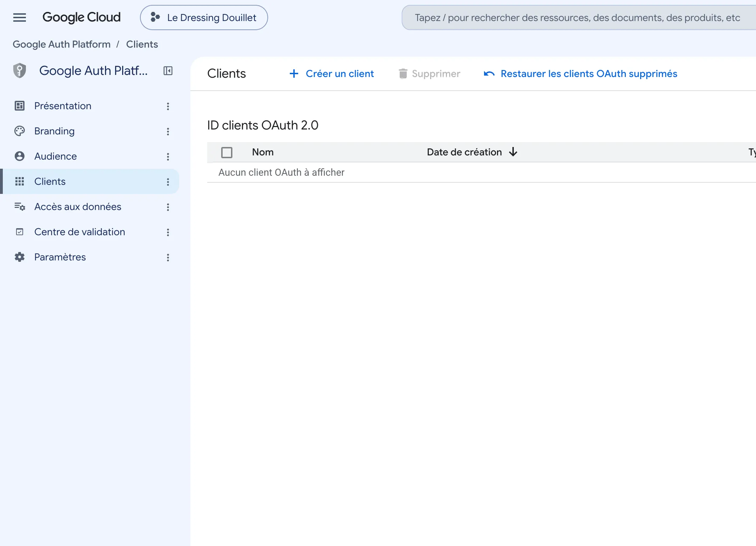Click the Clients breadcrumb
The width and height of the screenshot is (756, 546).
pos(142,44)
